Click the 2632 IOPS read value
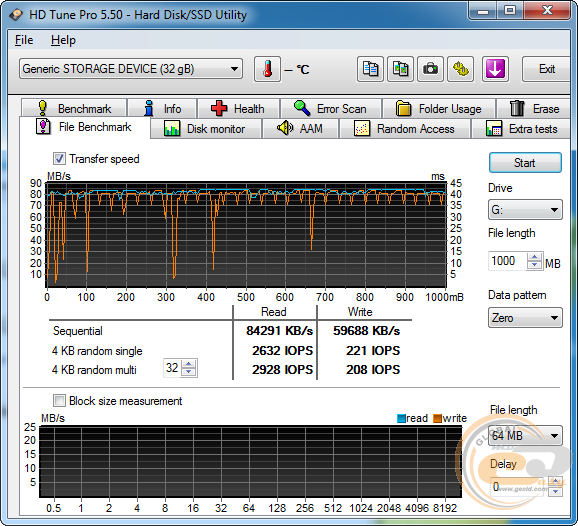 coord(282,351)
